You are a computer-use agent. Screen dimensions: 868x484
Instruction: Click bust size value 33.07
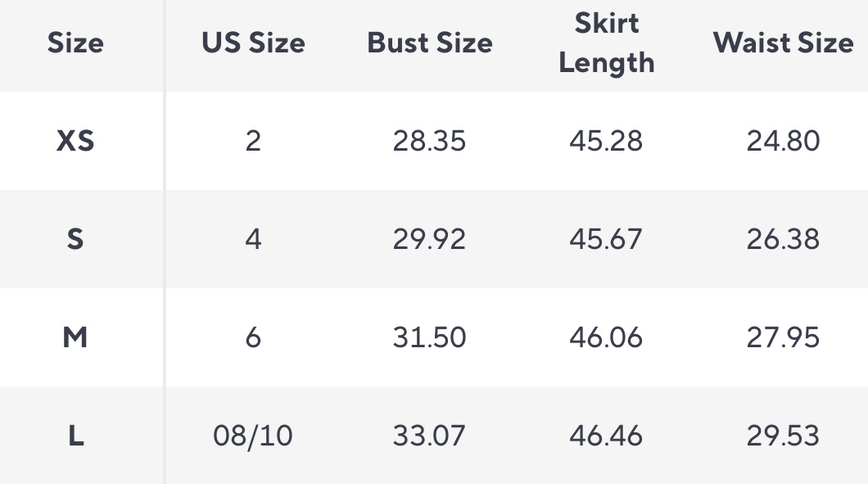429,436
